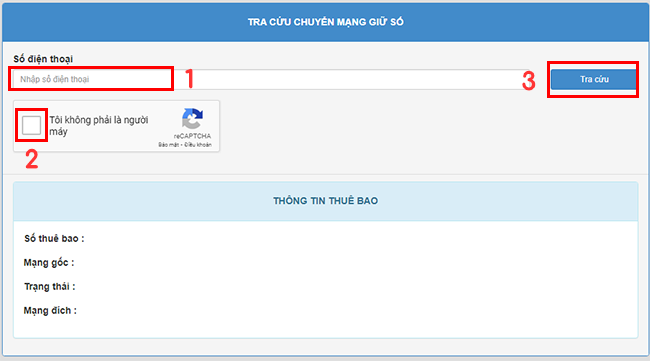This screenshot has height=361, width=650.
Task: Click the 'Số điện thoại' label
Action: (43, 59)
